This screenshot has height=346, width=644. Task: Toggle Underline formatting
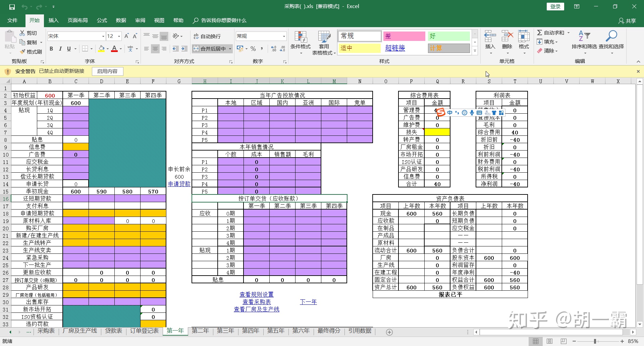(x=69, y=49)
